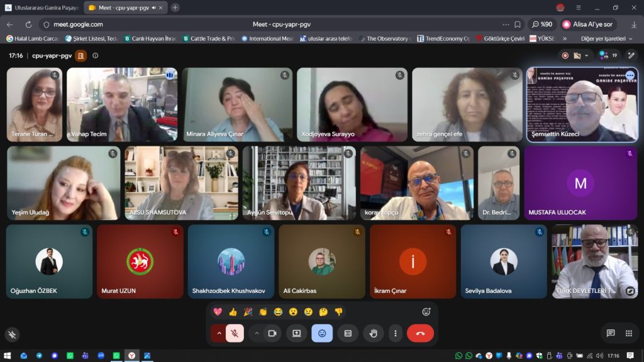Show meeting details info icon
Screen dimensions: 644x362
[96, 55]
